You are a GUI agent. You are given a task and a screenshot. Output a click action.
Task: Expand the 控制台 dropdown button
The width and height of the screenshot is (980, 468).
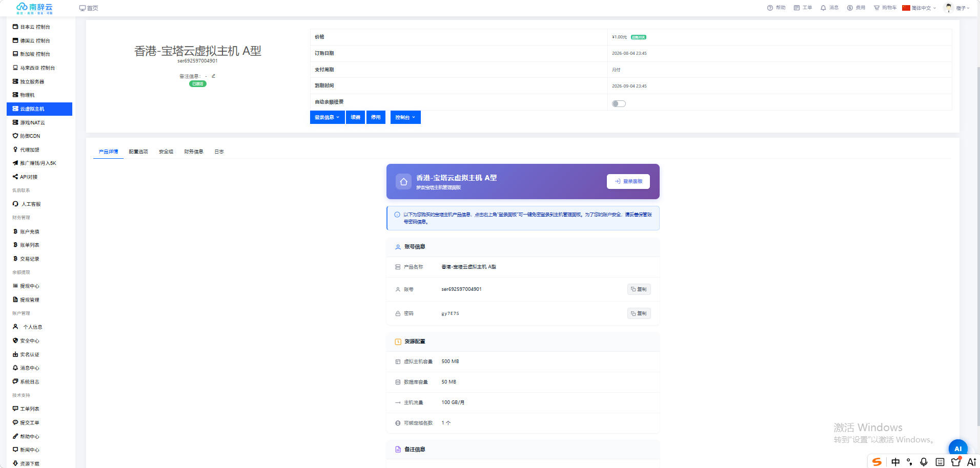(x=405, y=117)
